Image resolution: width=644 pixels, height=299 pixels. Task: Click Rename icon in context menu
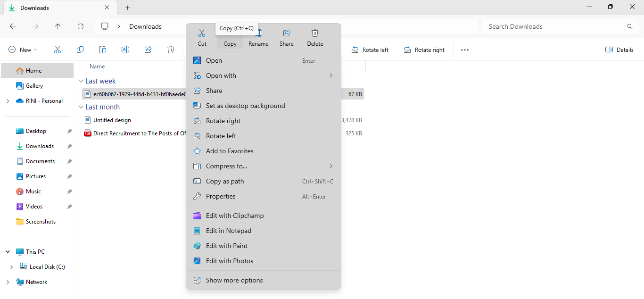pos(258,37)
